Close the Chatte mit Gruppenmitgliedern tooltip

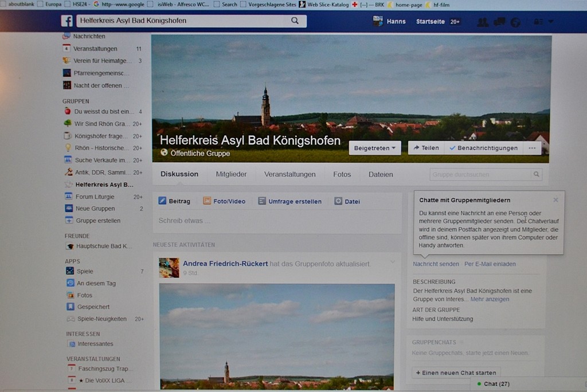(555, 200)
